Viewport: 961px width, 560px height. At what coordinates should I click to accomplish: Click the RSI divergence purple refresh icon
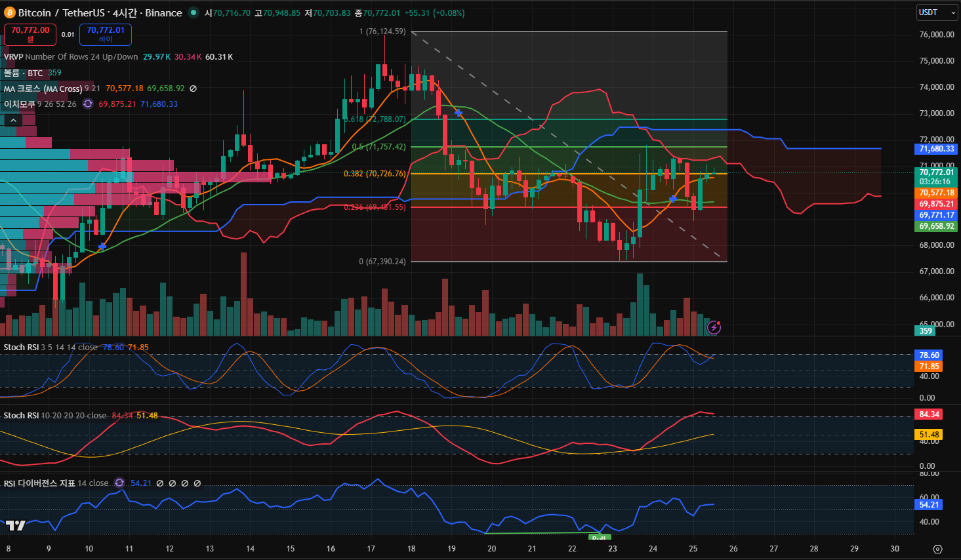point(119,483)
